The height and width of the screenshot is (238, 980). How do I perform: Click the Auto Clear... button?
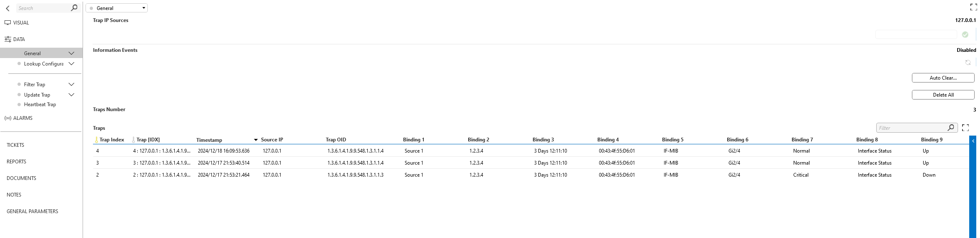943,78
